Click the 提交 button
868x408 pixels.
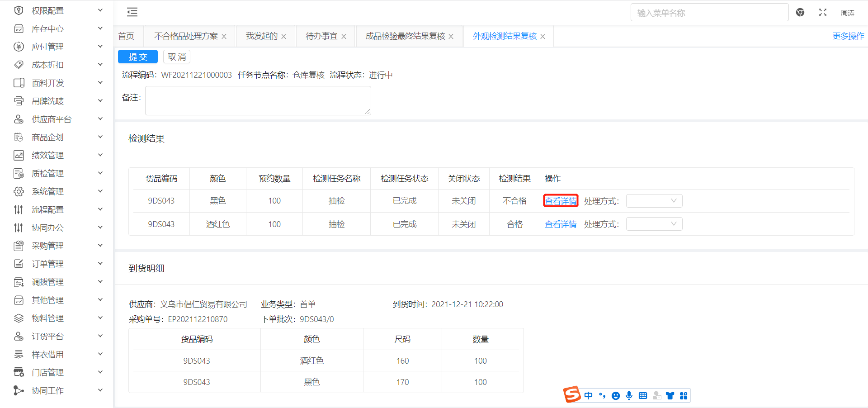pos(137,57)
